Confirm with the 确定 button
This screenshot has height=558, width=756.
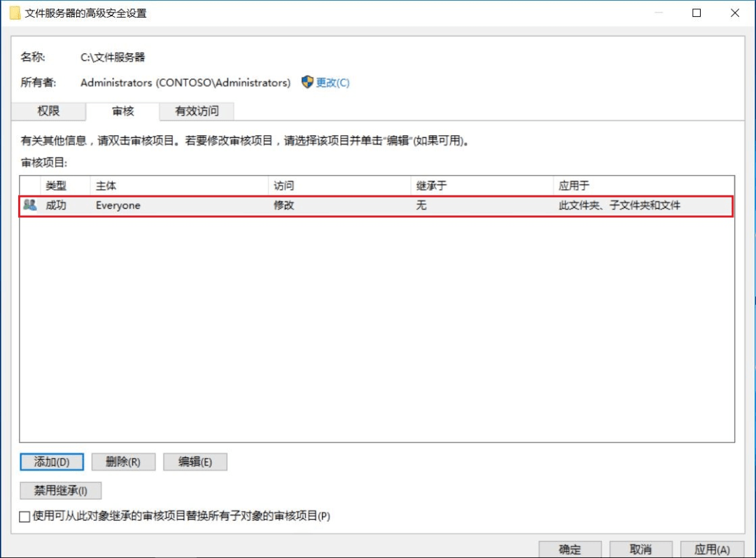[570, 550]
